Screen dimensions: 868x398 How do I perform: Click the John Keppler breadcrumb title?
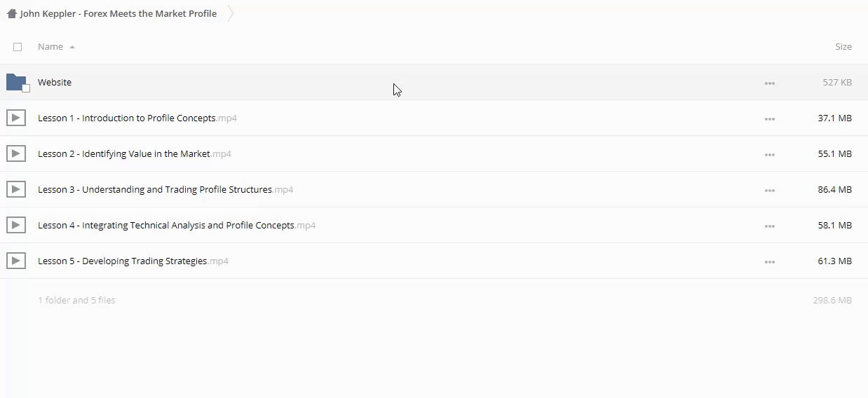click(x=118, y=13)
